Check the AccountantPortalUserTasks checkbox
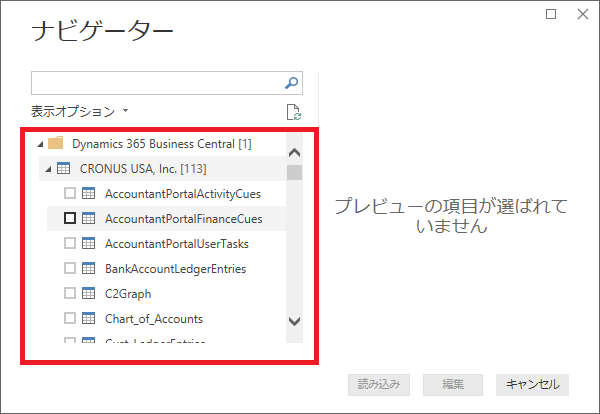 pyautogui.click(x=70, y=243)
